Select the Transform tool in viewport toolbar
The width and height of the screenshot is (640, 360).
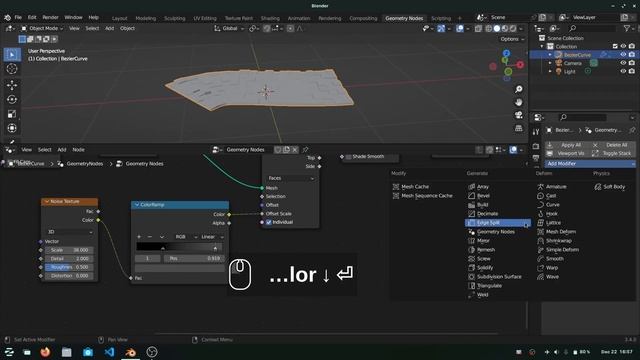tap(12, 128)
